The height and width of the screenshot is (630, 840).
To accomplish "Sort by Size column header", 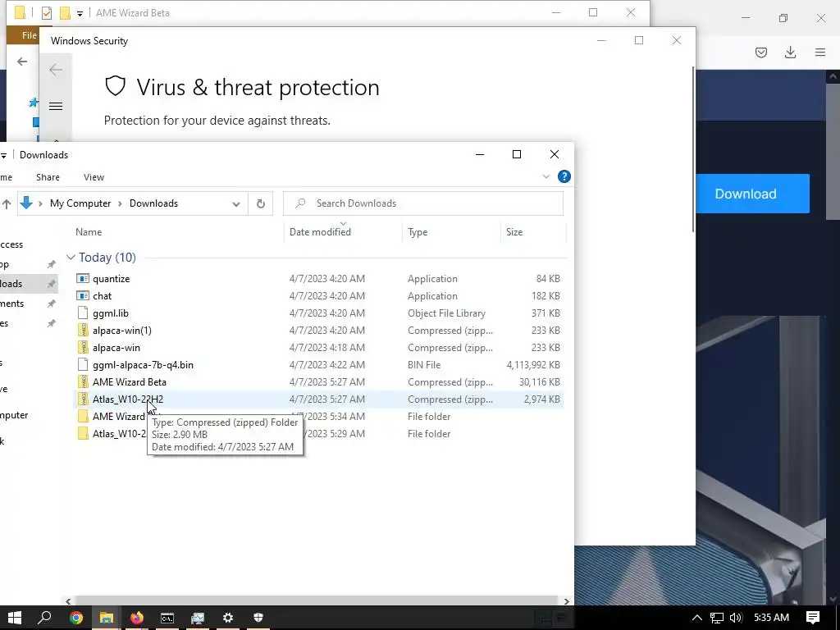I will pos(514,232).
